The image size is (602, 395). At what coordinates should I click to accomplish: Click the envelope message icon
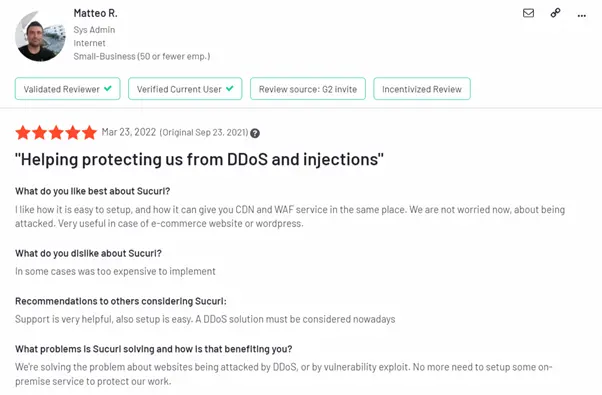point(528,13)
